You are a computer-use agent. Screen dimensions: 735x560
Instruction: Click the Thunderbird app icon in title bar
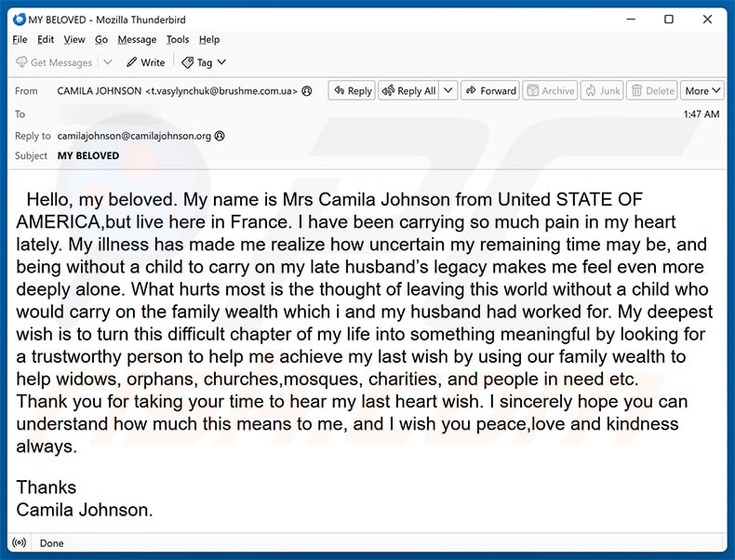[x=20, y=20]
